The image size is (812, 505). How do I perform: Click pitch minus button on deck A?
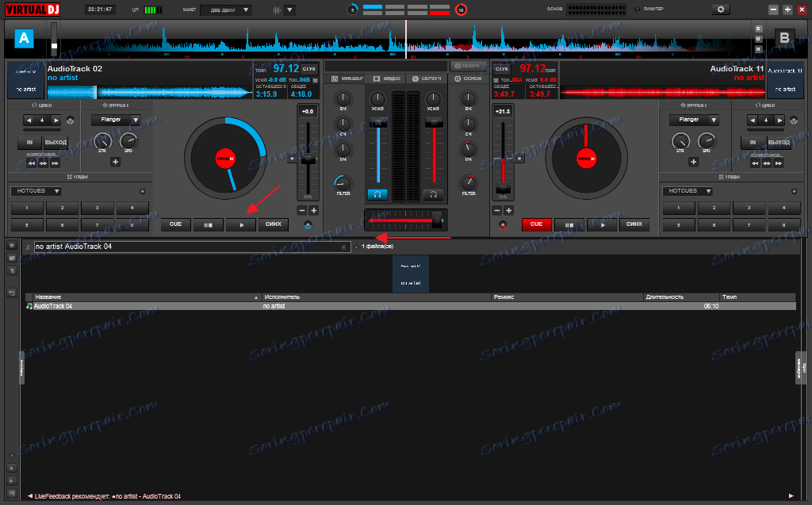[x=302, y=211]
